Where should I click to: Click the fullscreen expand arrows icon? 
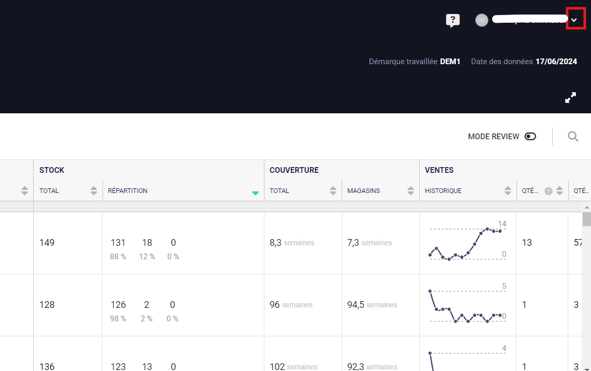pos(571,98)
